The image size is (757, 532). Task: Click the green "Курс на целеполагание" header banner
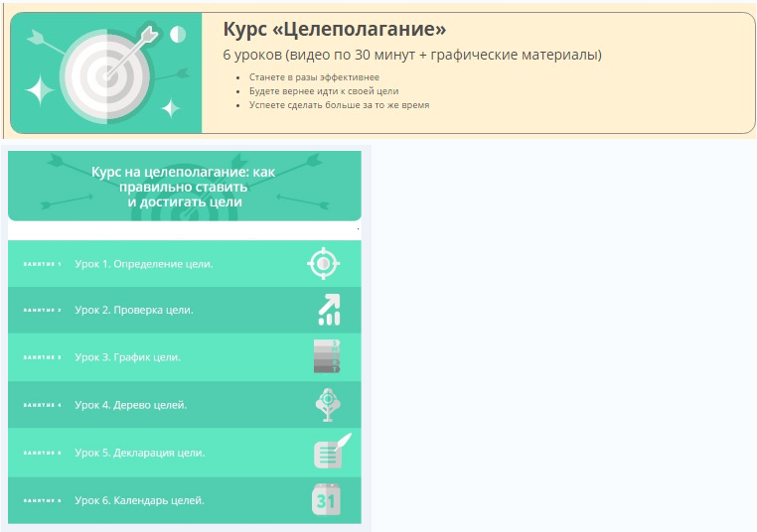tap(184, 186)
